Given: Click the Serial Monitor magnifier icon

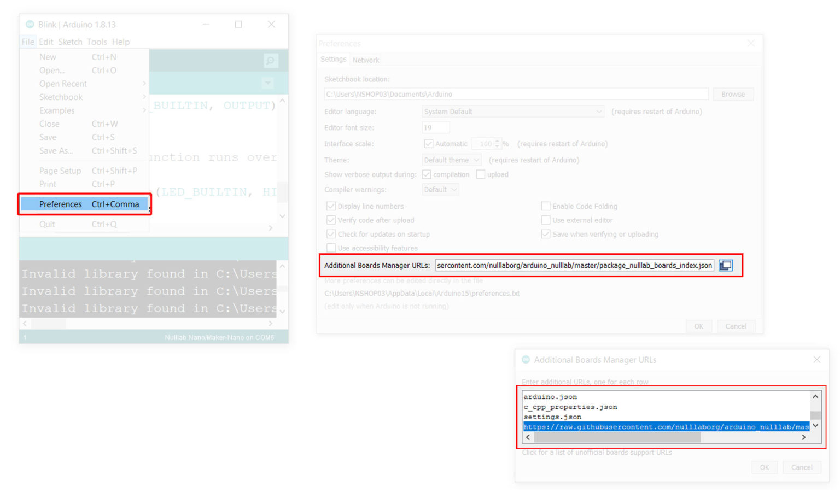Looking at the screenshot, I should (x=270, y=61).
